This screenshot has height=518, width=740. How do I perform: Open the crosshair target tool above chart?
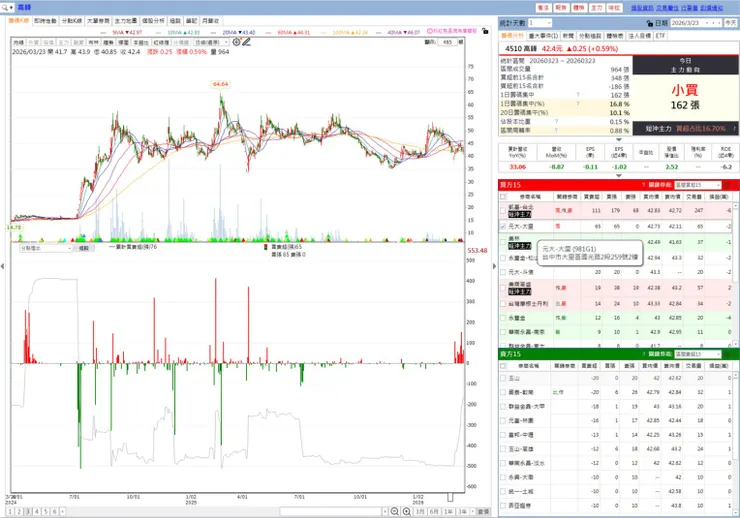click(x=236, y=42)
